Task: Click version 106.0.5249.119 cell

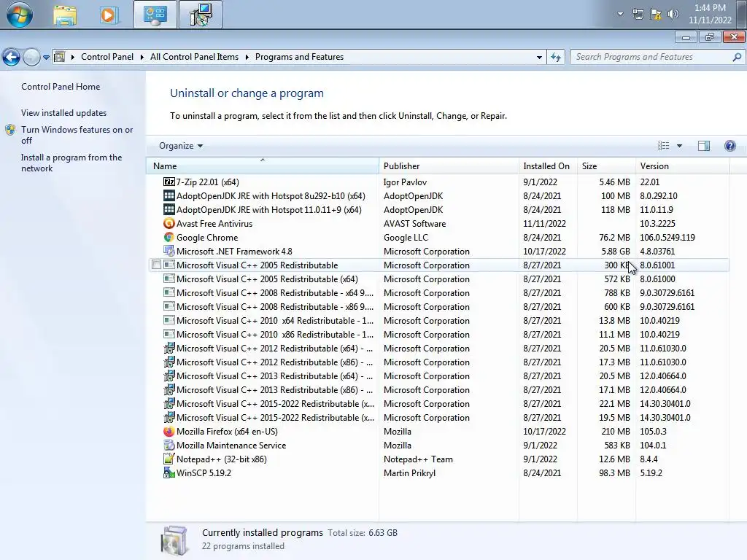Action: coord(667,237)
